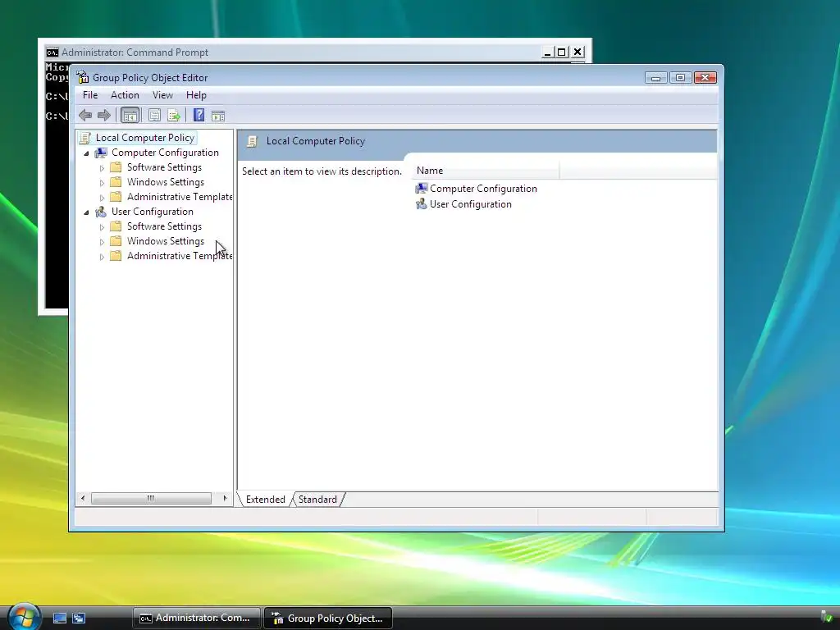840x630 pixels.
Task: Click tree pane horizontal scrollbar right arrow
Action: coord(225,498)
